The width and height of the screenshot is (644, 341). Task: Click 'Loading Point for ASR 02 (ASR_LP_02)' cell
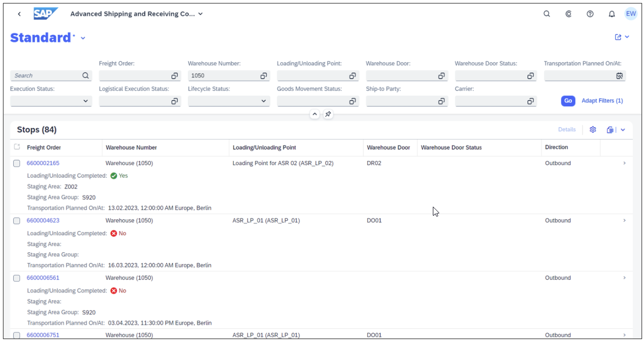tap(283, 163)
